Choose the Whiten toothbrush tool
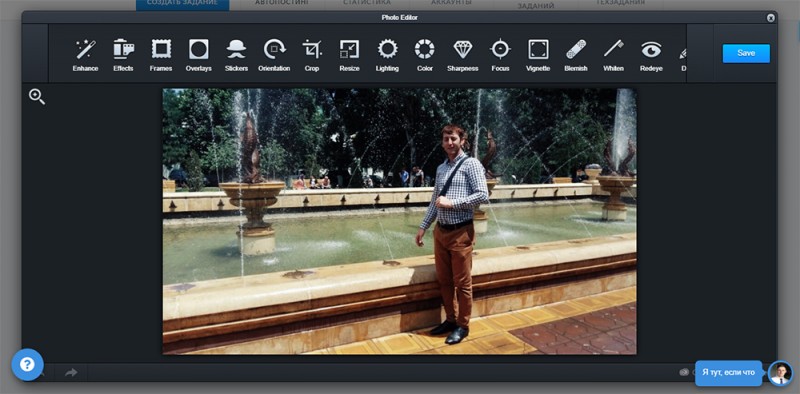Image resolution: width=800 pixels, height=394 pixels. coord(613,55)
